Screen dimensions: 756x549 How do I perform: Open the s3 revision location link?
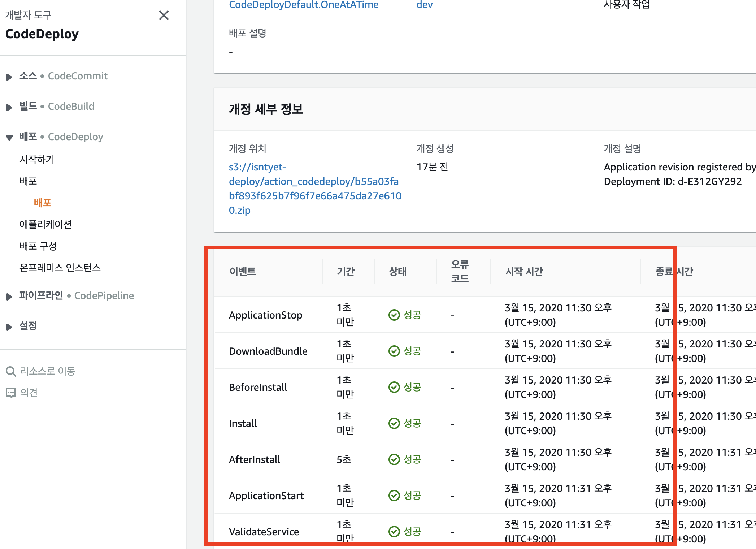click(x=315, y=189)
